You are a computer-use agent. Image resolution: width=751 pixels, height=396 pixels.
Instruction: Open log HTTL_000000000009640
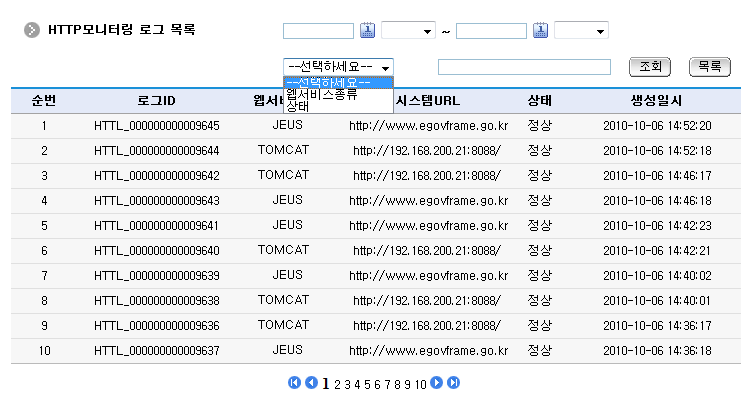pos(157,250)
